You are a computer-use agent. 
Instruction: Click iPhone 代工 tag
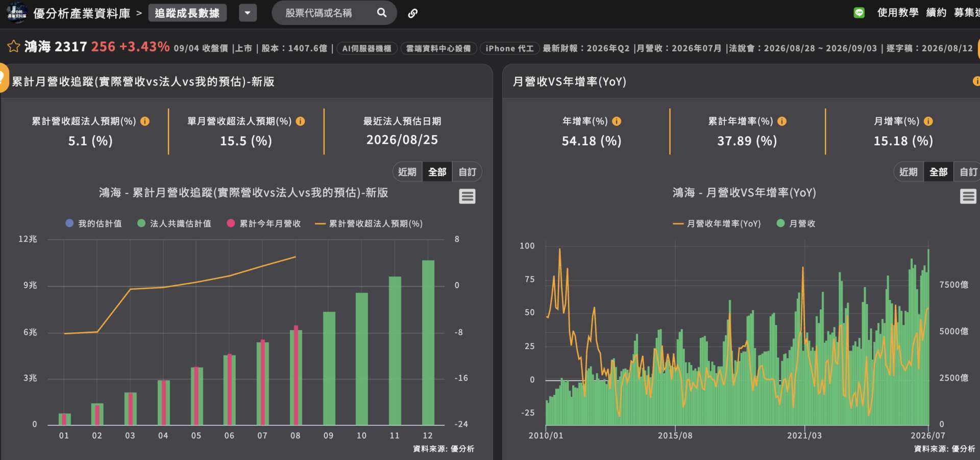509,48
